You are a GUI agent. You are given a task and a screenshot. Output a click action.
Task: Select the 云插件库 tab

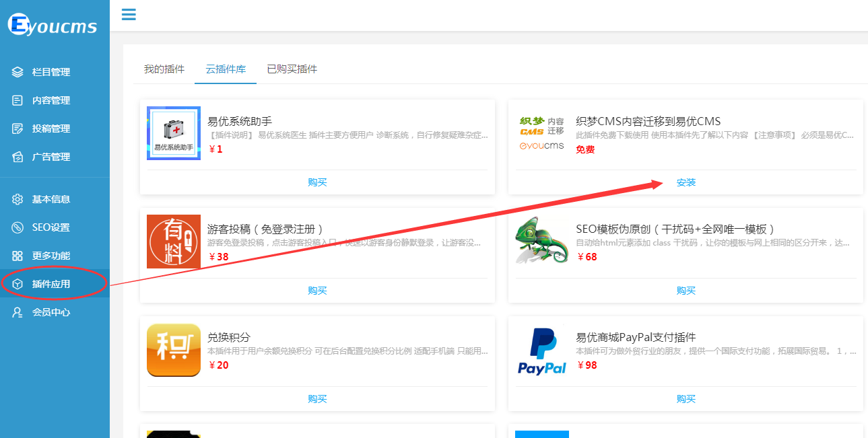tap(226, 69)
